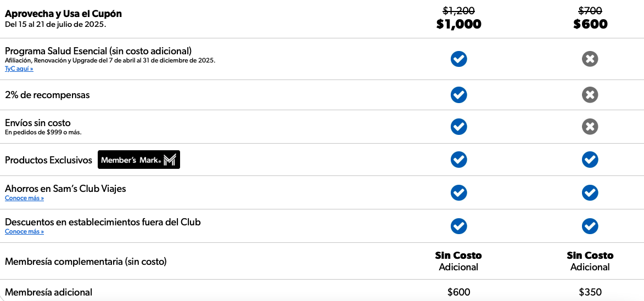Click second-column checkmark for Descuentos en establecimientos
644x301 pixels.
pyautogui.click(x=590, y=226)
